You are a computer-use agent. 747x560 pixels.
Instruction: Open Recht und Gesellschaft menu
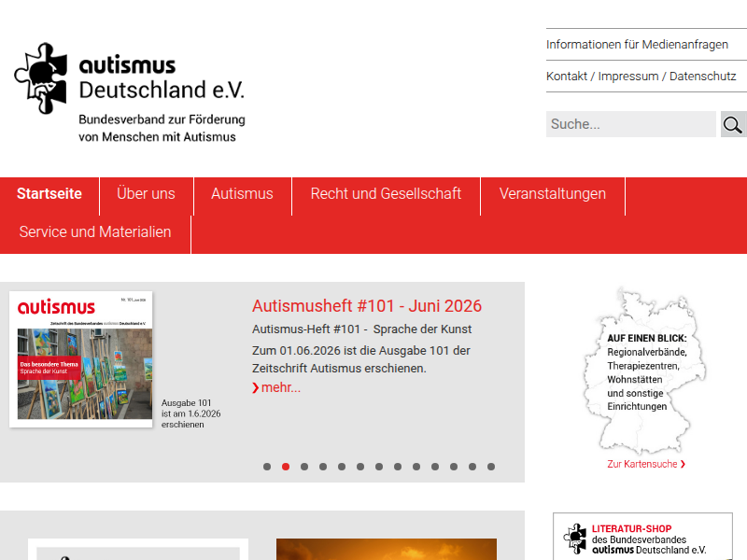pos(386,194)
